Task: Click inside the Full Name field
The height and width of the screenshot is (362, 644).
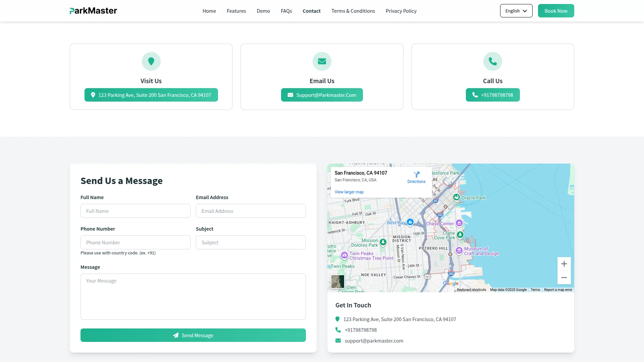Action: (135, 211)
